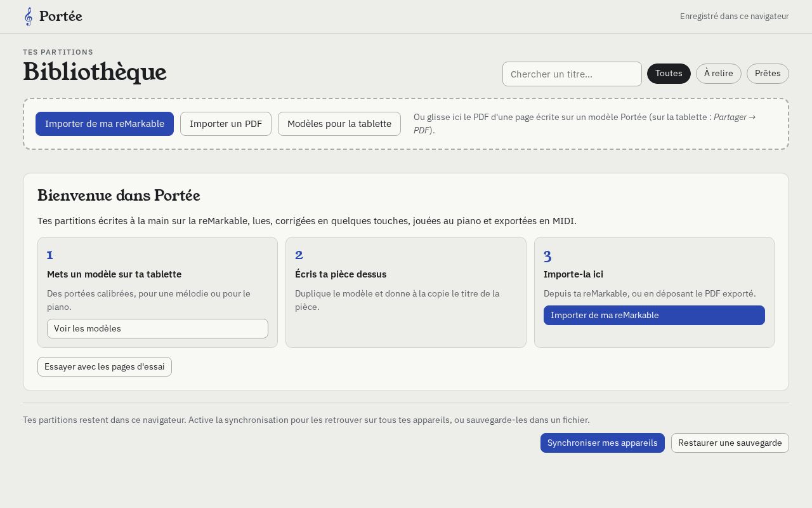Viewport: 812px width, 508px height.
Task: Click the 'TES PARTITIONS' label
Action: point(58,52)
